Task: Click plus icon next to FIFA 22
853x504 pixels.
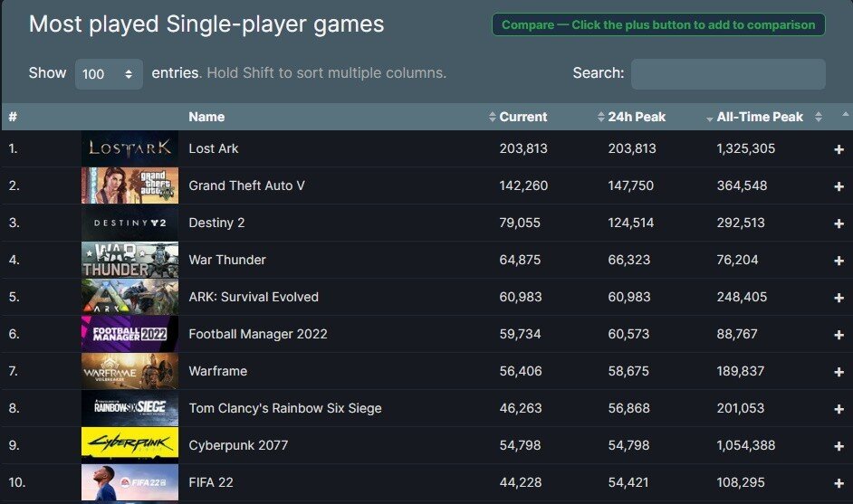Action: tap(839, 483)
